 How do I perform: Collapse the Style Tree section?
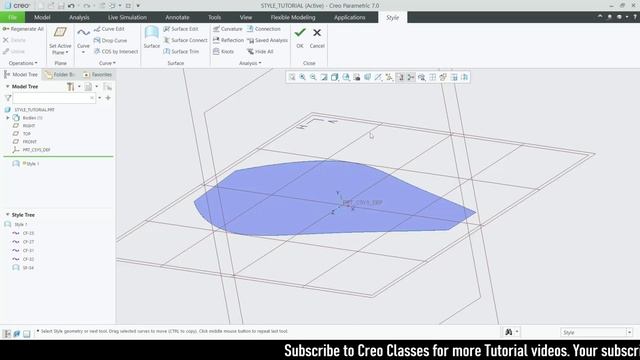[x=7, y=215]
